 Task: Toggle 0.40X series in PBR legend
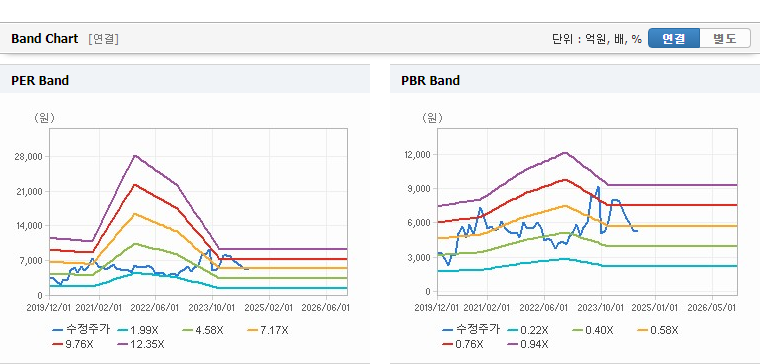[592, 330]
